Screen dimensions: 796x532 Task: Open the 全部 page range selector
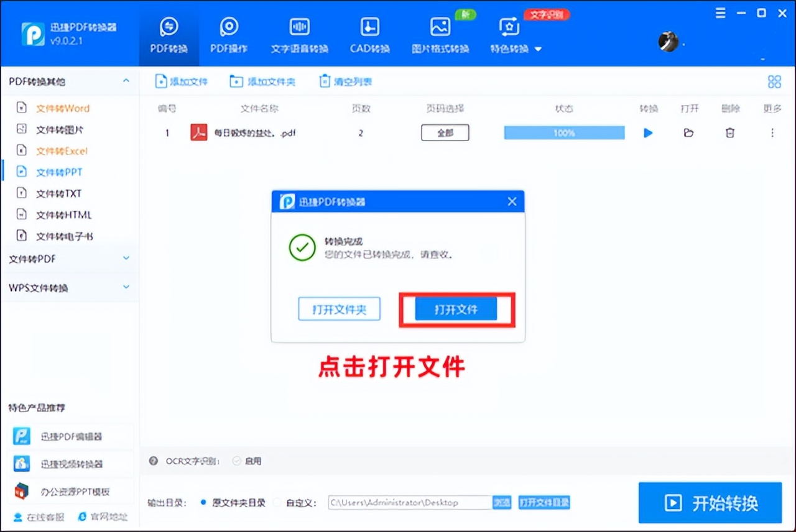click(445, 133)
